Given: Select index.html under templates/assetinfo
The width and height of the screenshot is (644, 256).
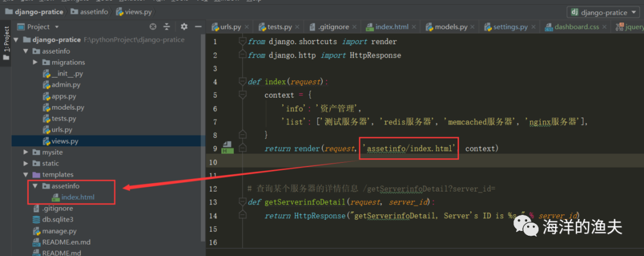Looking at the screenshot, I should click(x=73, y=198).
